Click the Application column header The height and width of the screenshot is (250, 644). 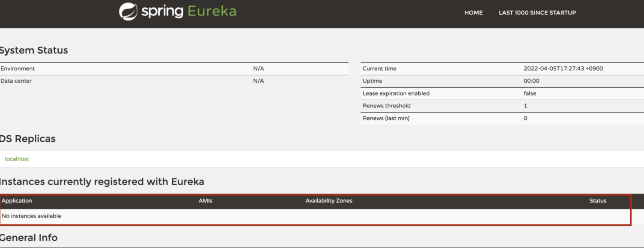coord(17,201)
